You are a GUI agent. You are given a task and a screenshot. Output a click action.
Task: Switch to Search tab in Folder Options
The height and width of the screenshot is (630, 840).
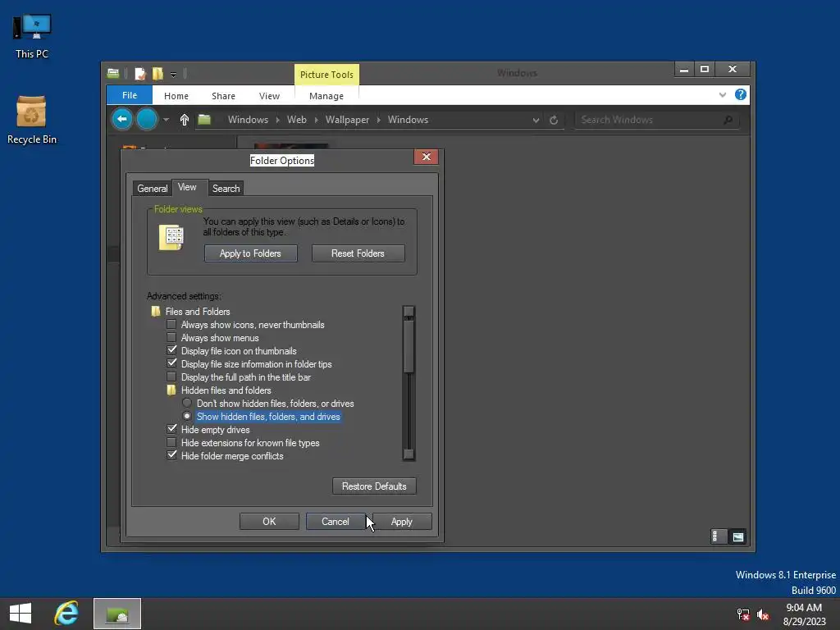coord(226,188)
